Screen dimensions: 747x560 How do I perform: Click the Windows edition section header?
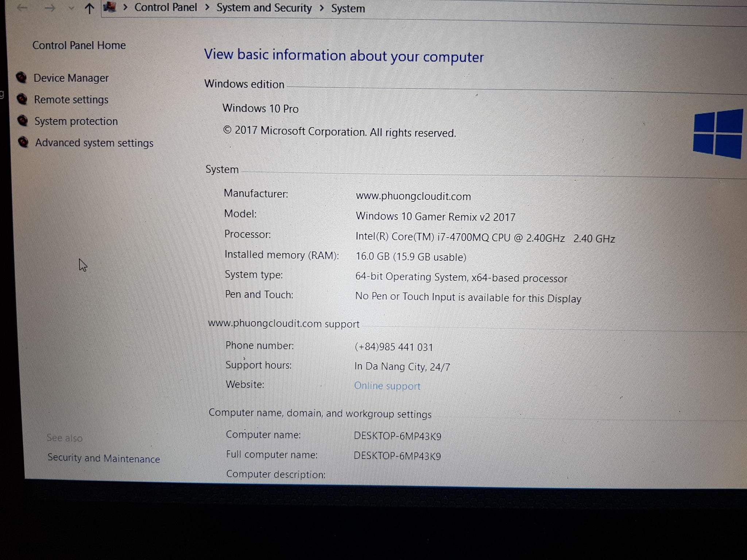pyautogui.click(x=244, y=84)
